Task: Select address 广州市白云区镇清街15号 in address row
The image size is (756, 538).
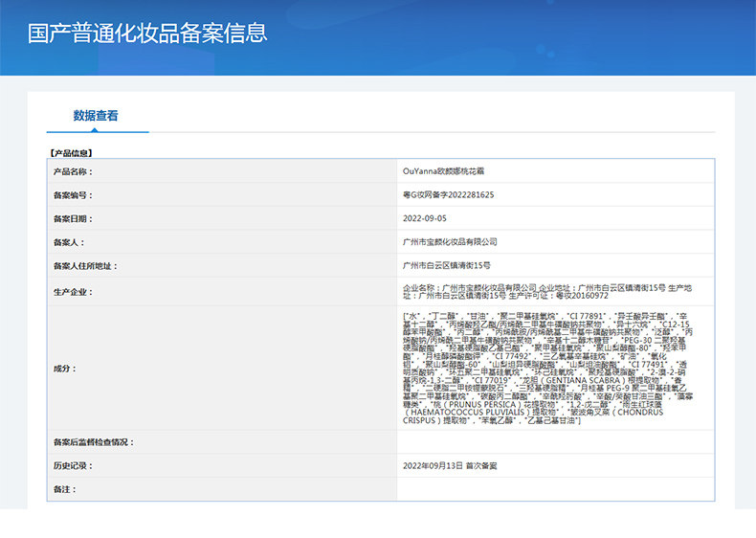Action: [x=447, y=265]
